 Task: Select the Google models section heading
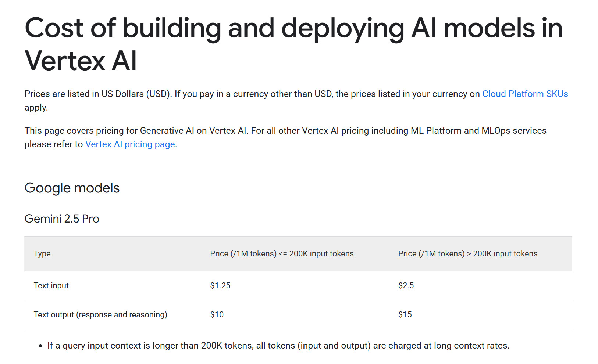pos(72,188)
